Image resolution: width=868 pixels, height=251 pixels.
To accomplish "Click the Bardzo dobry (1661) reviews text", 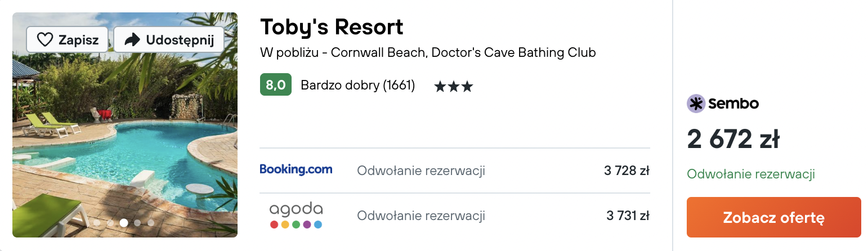I will (x=358, y=86).
